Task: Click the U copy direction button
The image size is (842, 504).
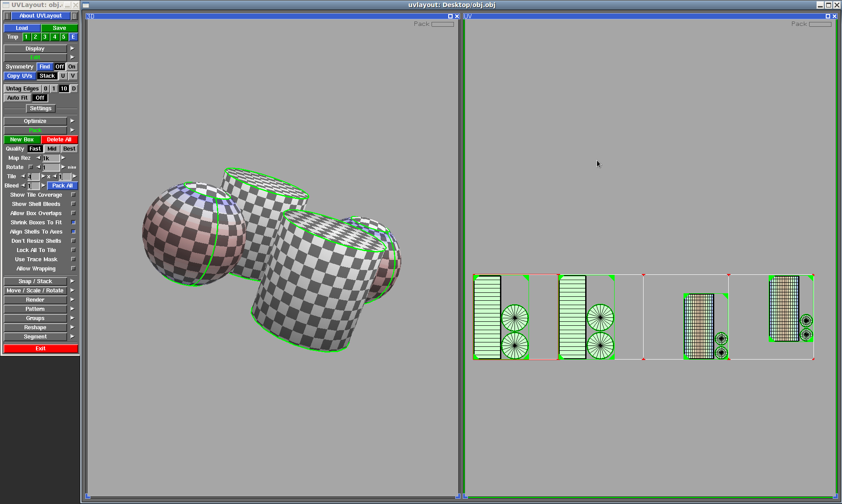Action: pos(63,76)
